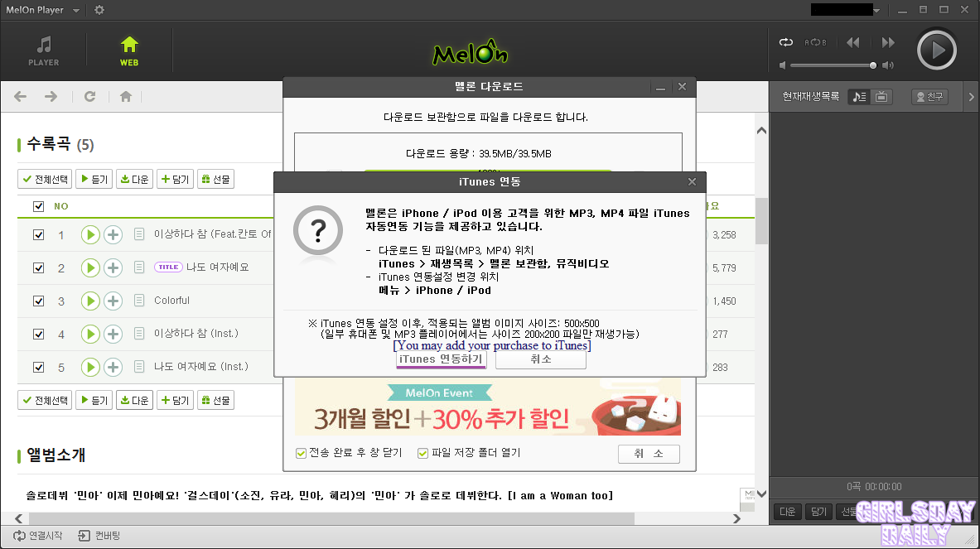The image size is (980, 549).
Task: Uncheck track 2 checkbox
Action: click(x=38, y=268)
